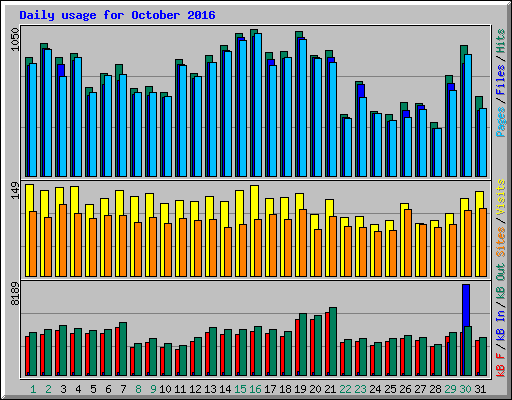Click the 1050 axis value label

coord(15,39)
